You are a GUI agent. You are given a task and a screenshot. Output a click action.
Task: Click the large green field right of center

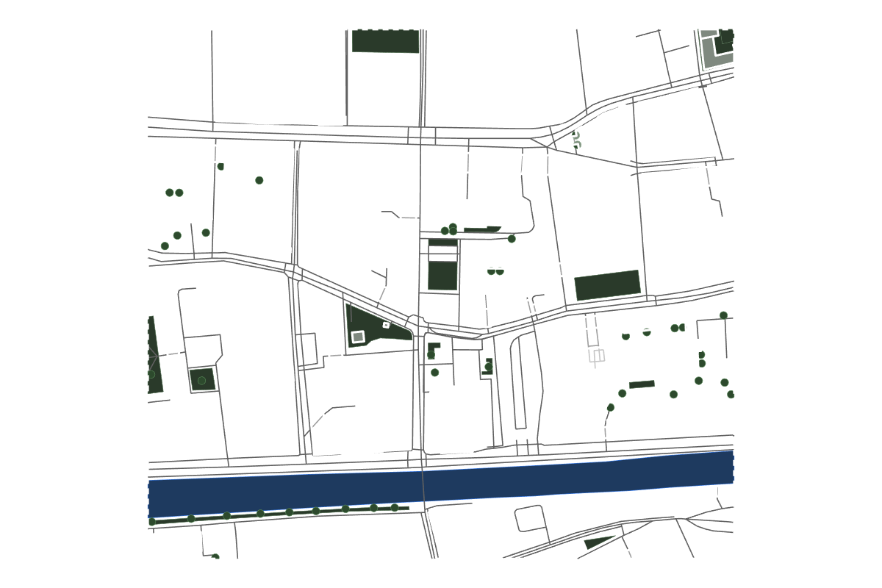[607, 285]
